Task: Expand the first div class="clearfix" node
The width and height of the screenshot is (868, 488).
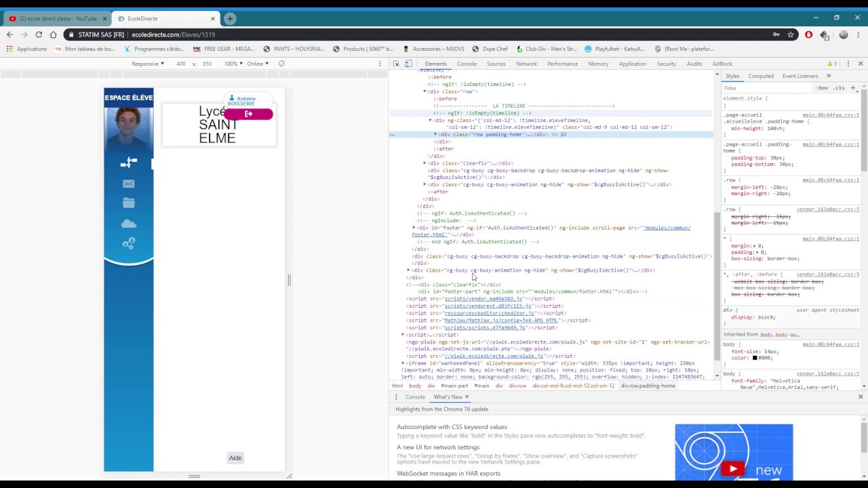Action: (x=425, y=163)
